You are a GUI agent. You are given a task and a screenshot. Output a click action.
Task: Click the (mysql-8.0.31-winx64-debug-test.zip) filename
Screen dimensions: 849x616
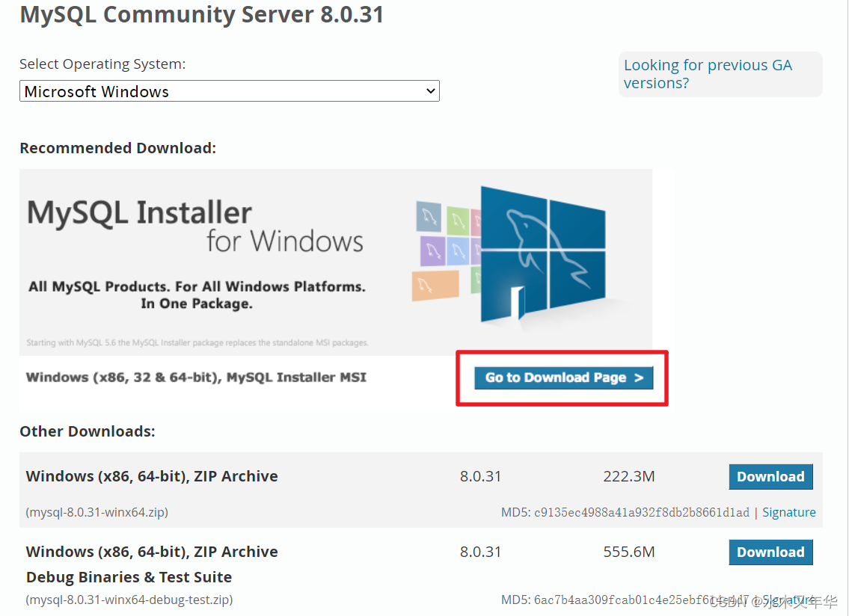coord(129,600)
